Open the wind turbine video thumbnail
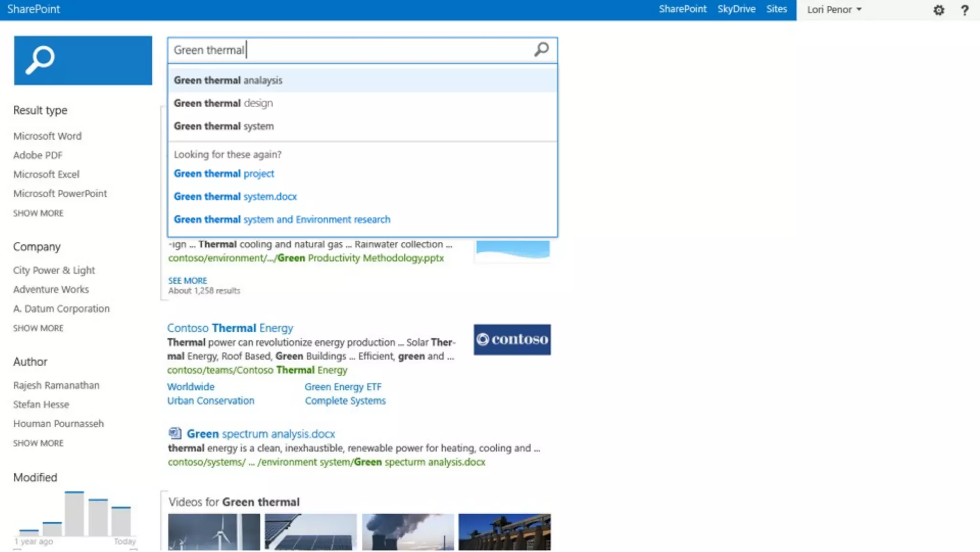 click(214, 531)
